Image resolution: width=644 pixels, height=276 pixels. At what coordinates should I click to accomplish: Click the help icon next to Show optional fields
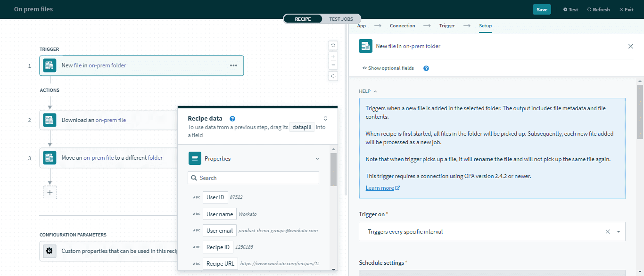tap(426, 68)
